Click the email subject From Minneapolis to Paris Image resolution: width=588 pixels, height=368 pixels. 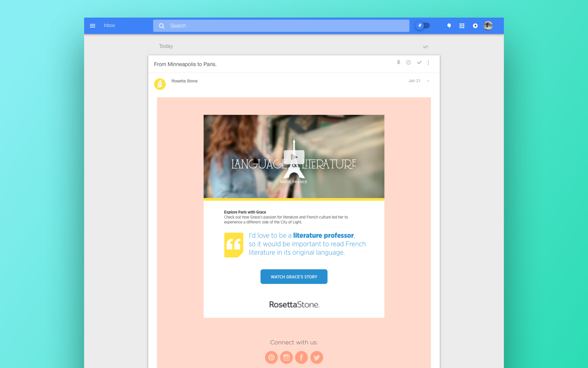point(185,64)
